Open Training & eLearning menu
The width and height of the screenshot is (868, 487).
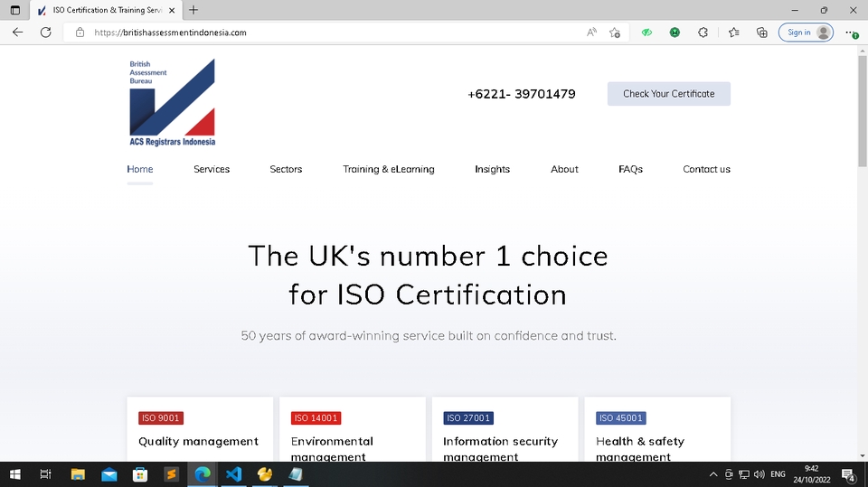389,169
